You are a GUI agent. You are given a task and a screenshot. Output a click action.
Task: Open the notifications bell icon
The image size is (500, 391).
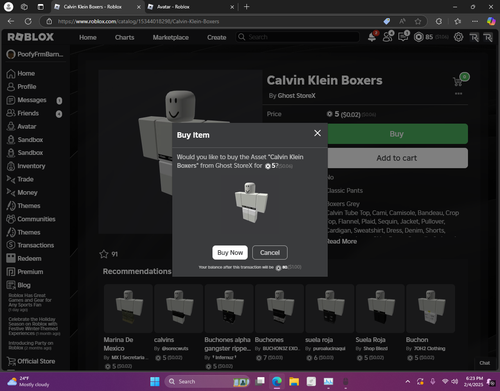[x=372, y=37]
